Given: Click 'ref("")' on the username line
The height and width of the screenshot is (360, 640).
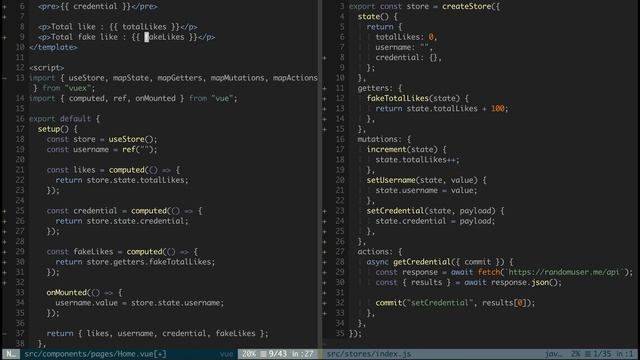Looking at the screenshot, I should [138, 149].
